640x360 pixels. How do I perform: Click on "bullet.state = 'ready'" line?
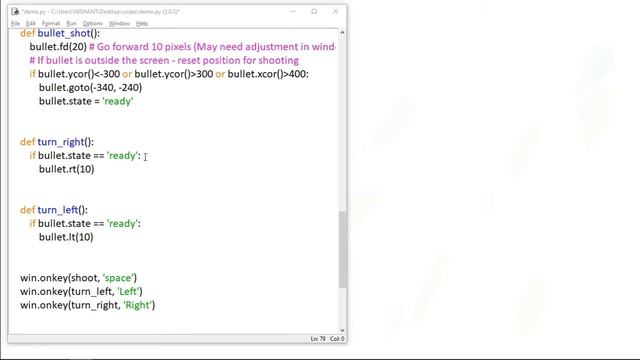[86, 101]
